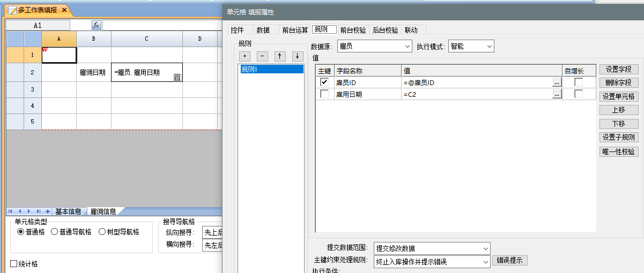The height and width of the screenshot is (273, 644).
Task: Switch to the 基本信息 sheet tab
Action: tap(68, 211)
